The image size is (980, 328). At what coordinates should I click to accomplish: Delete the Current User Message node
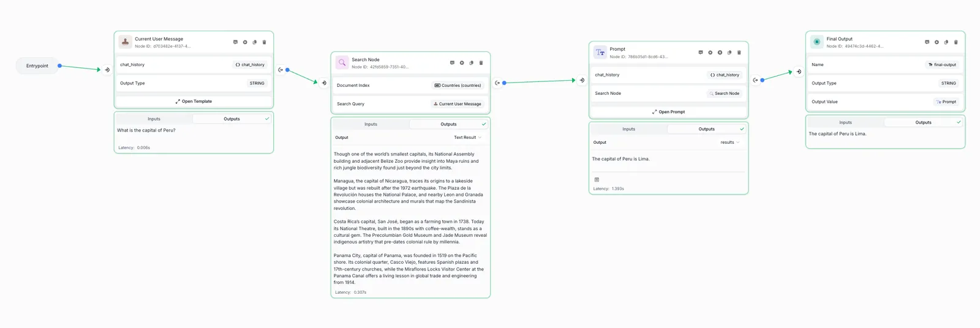(x=265, y=42)
